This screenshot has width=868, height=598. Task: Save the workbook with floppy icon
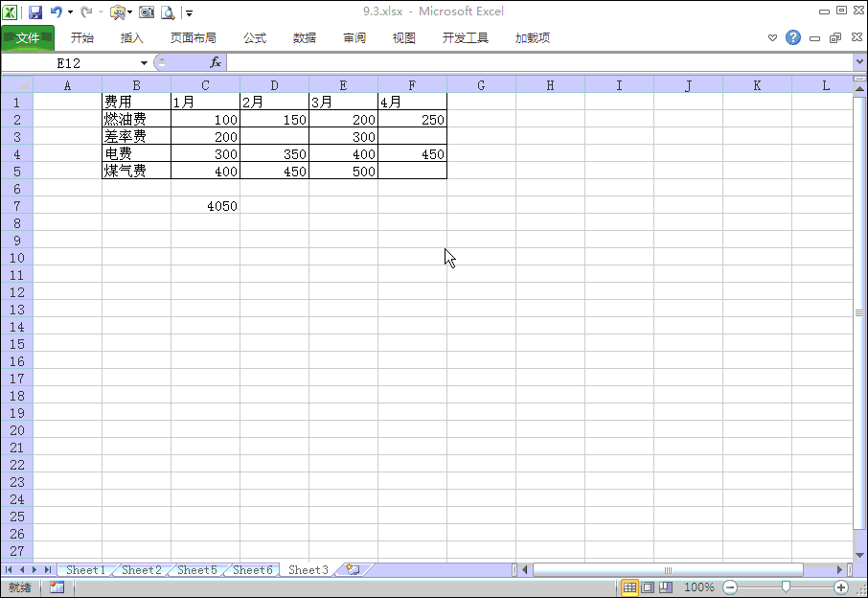(34, 12)
